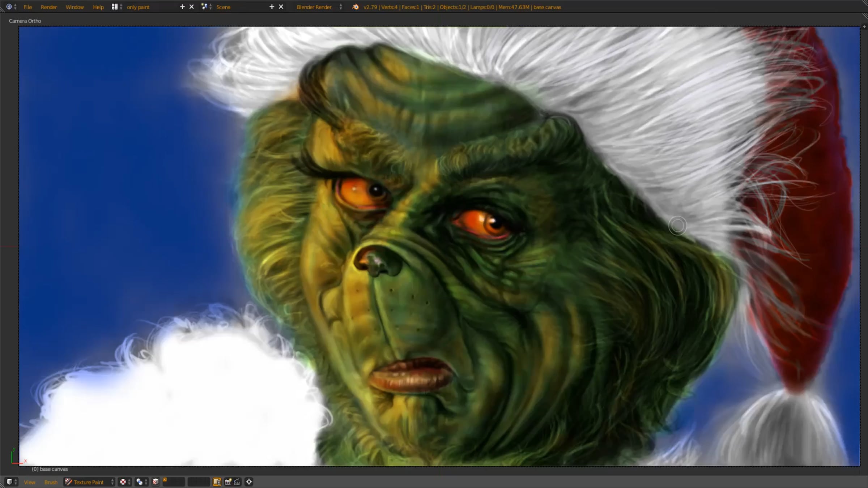This screenshot has width=868, height=488.
Task: Expand the Texture Paint mode dropdown
Action: click(x=89, y=482)
